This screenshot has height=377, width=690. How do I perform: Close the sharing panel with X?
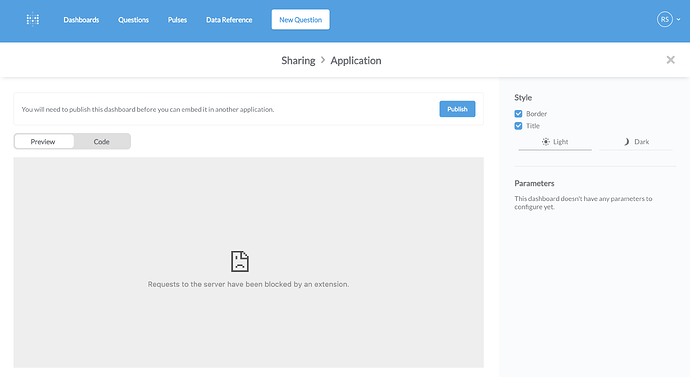(670, 60)
